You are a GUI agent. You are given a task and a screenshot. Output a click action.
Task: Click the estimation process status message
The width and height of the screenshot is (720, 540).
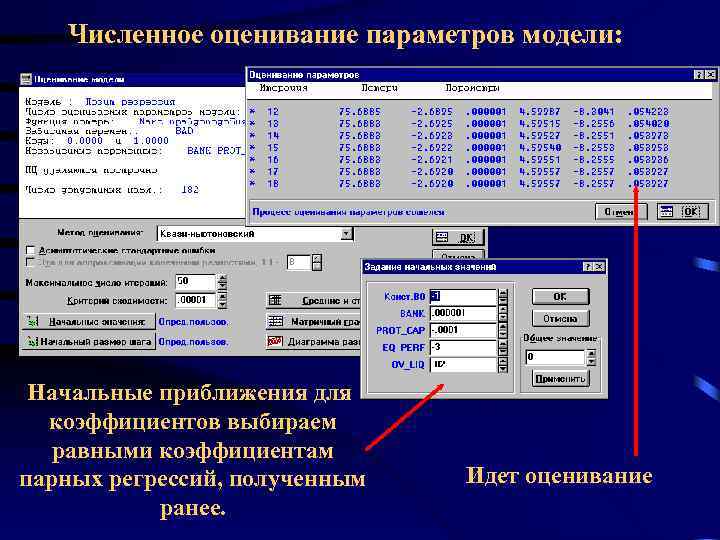[x=349, y=212]
